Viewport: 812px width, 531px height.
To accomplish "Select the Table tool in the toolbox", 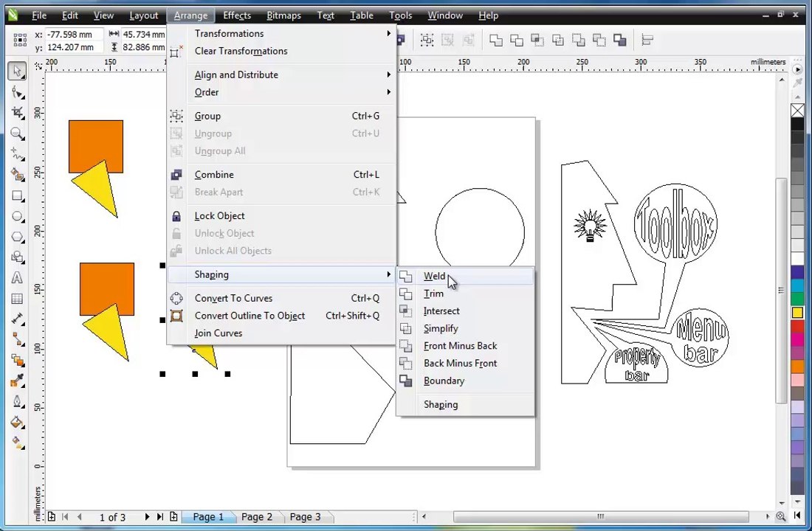I will point(17,299).
